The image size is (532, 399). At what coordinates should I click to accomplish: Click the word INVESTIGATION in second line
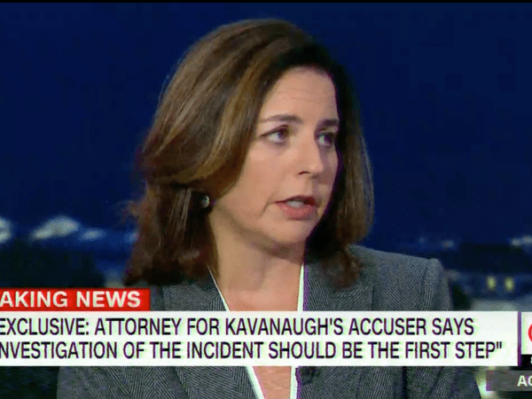[59, 350]
